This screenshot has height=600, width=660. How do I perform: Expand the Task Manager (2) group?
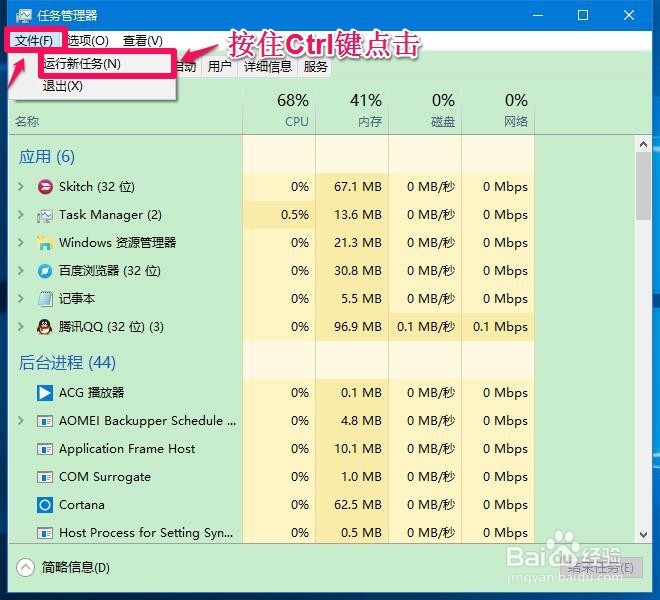[21, 215]
